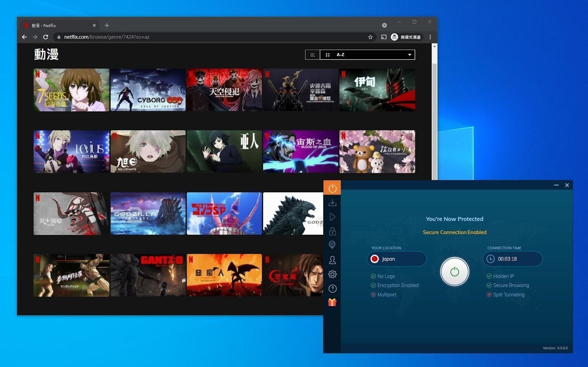
Task: Open Chrome three-dot menu
Action: click(x=430, y=37)
